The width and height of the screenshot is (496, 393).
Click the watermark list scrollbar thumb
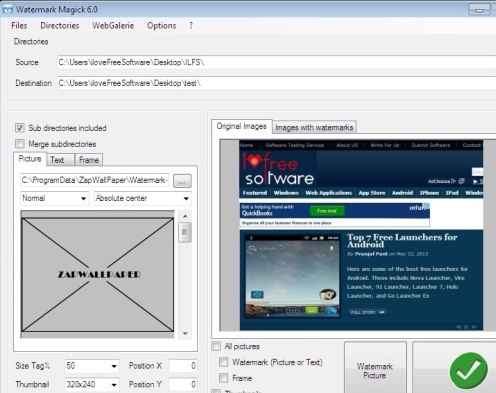(185, 232)
